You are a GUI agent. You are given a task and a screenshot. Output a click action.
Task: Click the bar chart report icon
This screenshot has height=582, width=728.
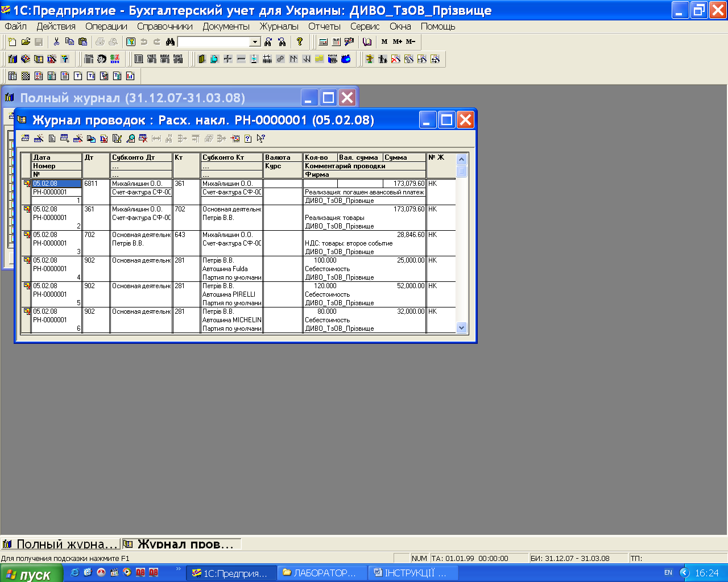tap(130, 76)
